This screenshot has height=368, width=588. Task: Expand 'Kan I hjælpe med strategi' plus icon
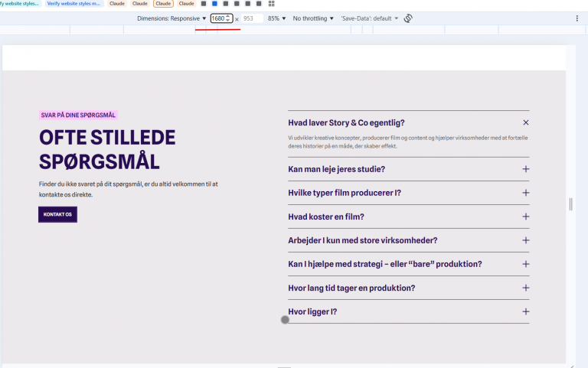526,264
